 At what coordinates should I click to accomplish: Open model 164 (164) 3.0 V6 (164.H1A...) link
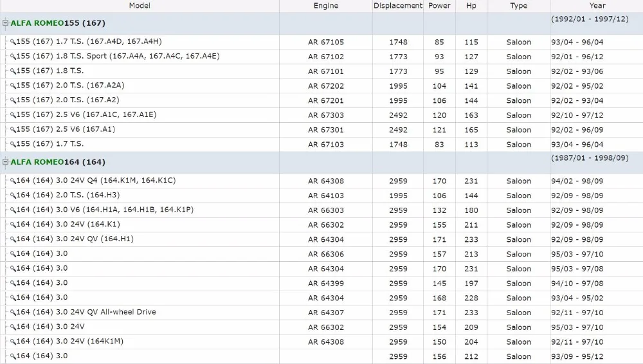pos(105,210)
